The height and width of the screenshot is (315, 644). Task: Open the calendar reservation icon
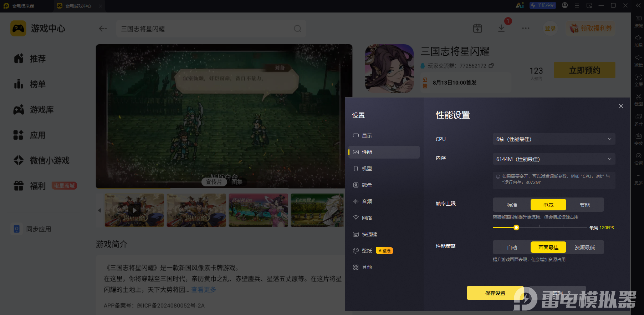pos(477,28)
